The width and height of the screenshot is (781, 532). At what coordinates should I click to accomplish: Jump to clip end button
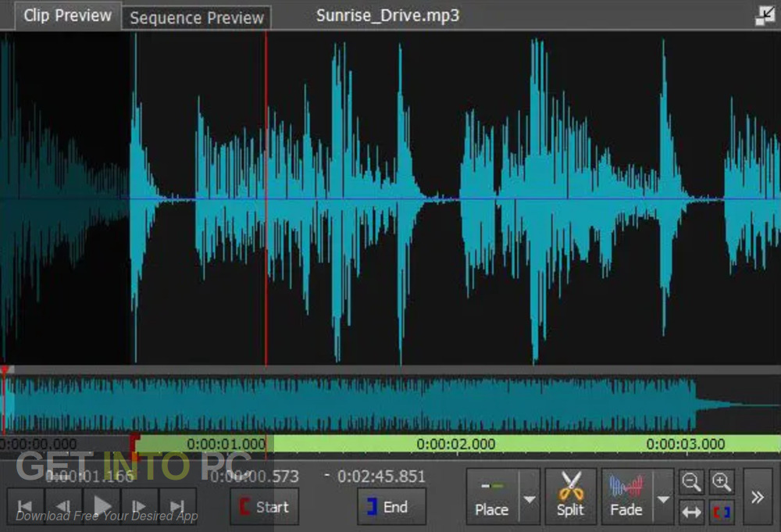pos(177,506)
